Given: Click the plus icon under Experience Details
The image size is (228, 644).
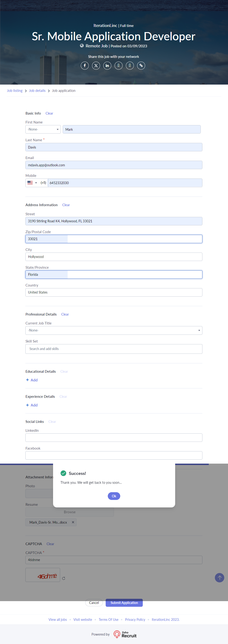Looking at the screenshot, I should (x=27, y=405).
